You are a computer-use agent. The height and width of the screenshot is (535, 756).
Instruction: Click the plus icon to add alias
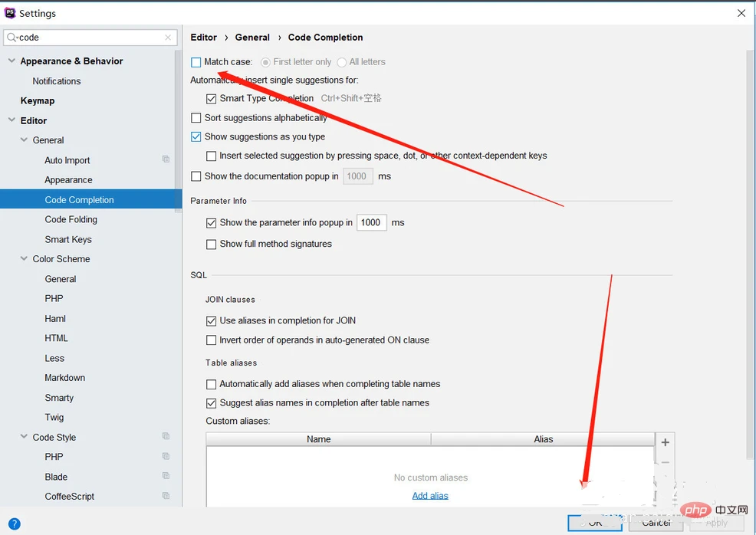pyautogui.click(x=665, y=442)
